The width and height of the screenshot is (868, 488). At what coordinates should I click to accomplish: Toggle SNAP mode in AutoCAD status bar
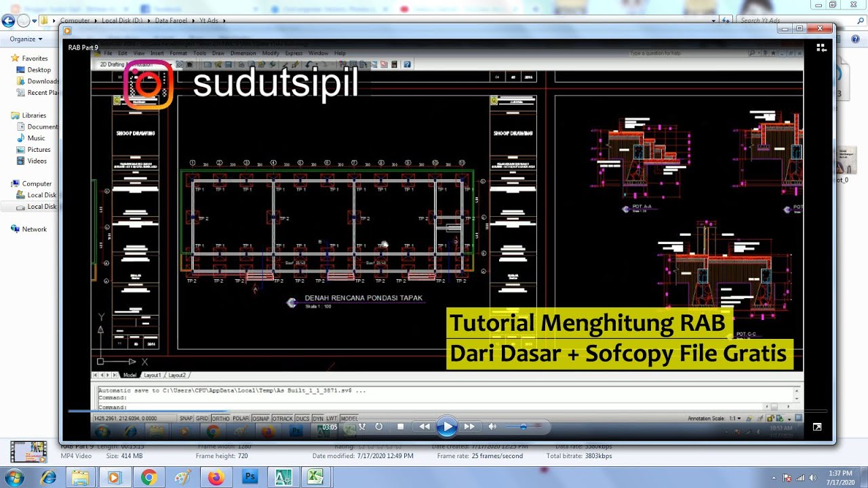186,419
